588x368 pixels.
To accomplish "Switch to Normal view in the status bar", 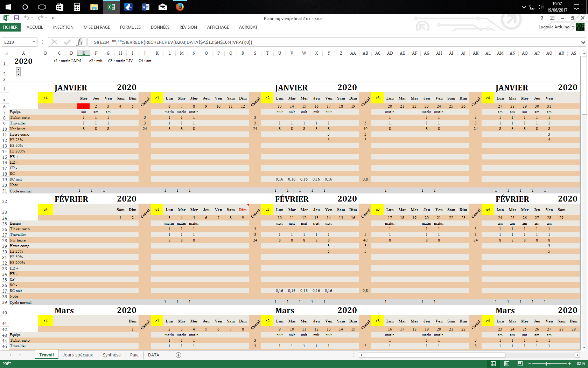I will point(493,364).
